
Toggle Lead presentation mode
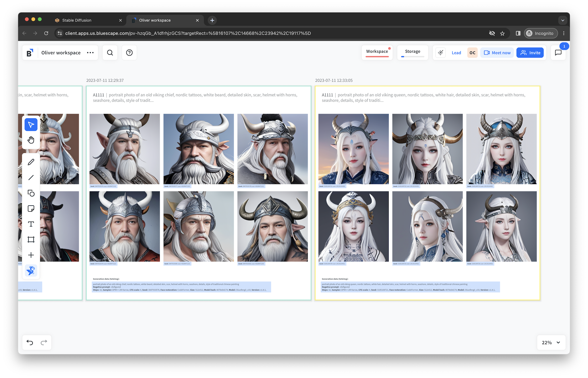pos(456,53)
